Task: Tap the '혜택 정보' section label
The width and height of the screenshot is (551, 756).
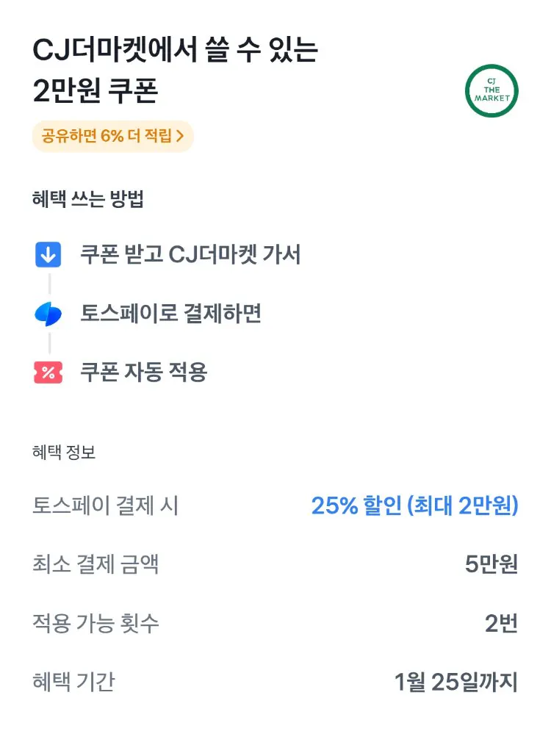Action: [64, 453]
